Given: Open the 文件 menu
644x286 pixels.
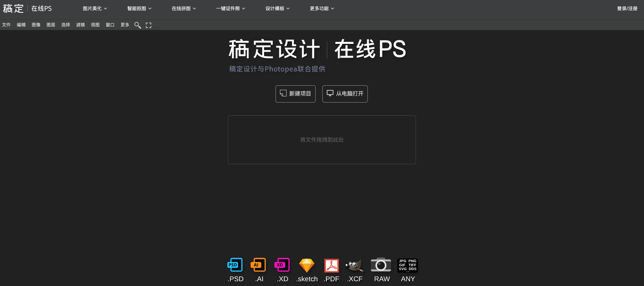Looking at the screenshot, I should pyautogui.click(x=6, y=25).
